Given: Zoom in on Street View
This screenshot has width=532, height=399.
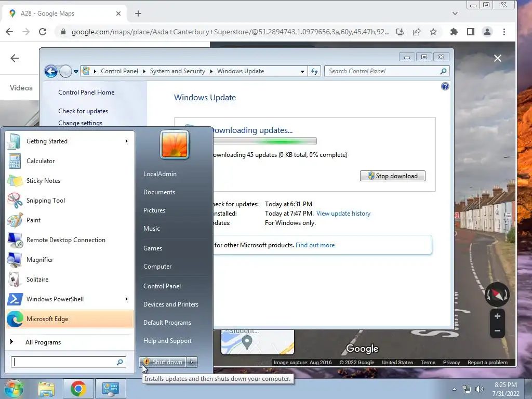Looking at the screenshot, I should click(x=497, y=316).
